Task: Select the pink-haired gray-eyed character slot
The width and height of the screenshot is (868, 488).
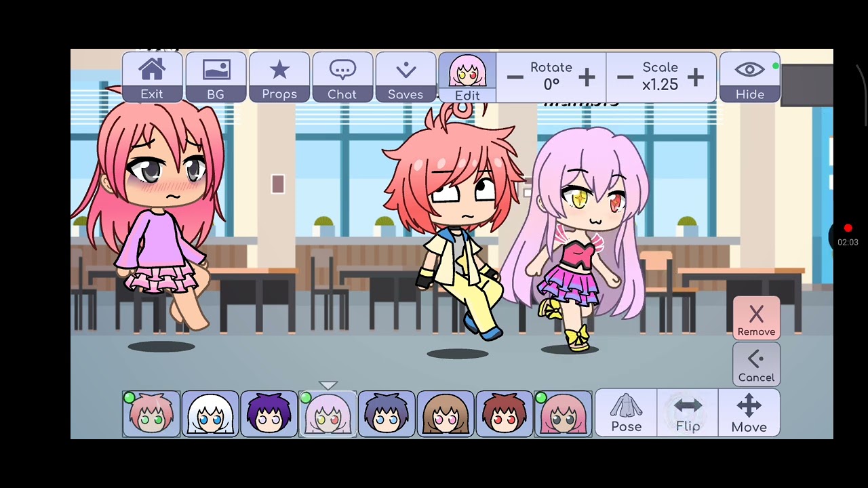Action: [563, 413]
